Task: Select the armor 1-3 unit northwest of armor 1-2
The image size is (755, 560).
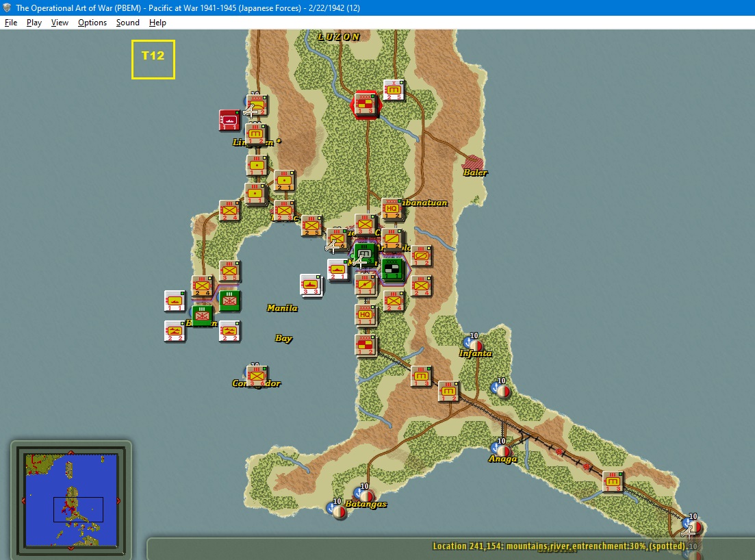Action: [x=421, y=376]
